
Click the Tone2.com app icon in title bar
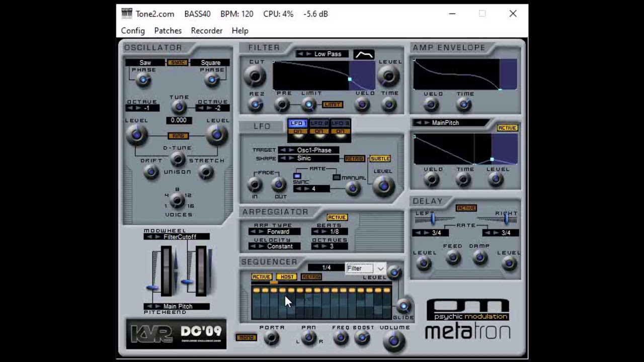(127, 14)
